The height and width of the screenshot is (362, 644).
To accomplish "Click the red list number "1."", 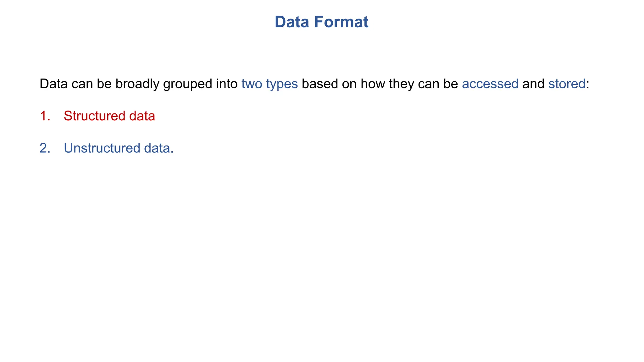I will coord(45,116).
